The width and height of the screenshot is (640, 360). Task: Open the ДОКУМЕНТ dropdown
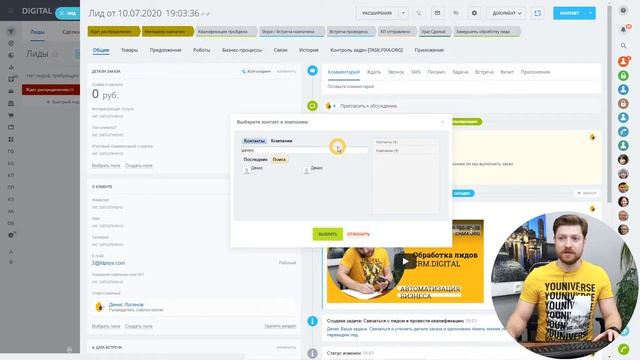[x=507, y=13]
